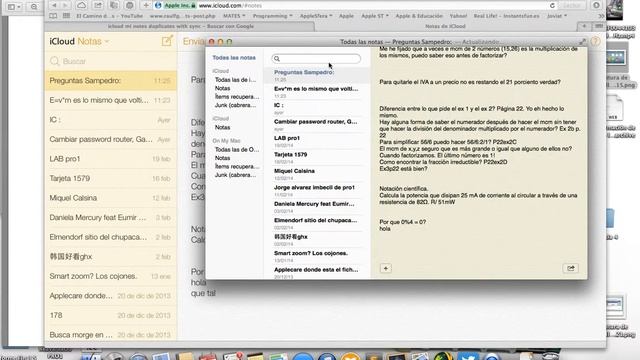The width and height of the screenshot is (640, 360).
Task: Click the iCloud help question mark icon
Action: click(x=595, y=41)
